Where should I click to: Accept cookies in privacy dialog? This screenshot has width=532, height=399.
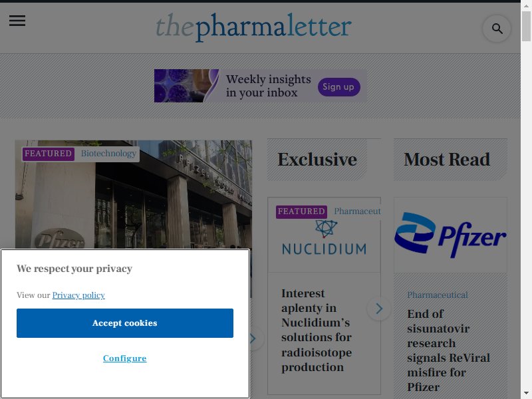pyautogui.click(x=125, y=323)
